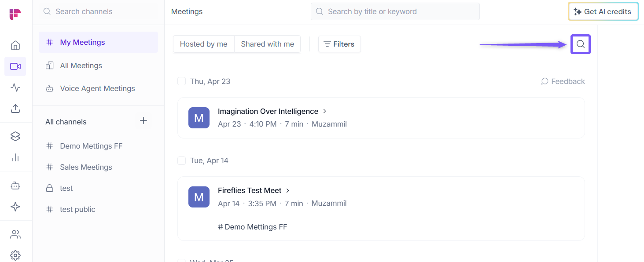Open the AI sparkle icon in sidebar
Image resolution: width=644 pixels, height=262 pixels.
click(15, 207)
